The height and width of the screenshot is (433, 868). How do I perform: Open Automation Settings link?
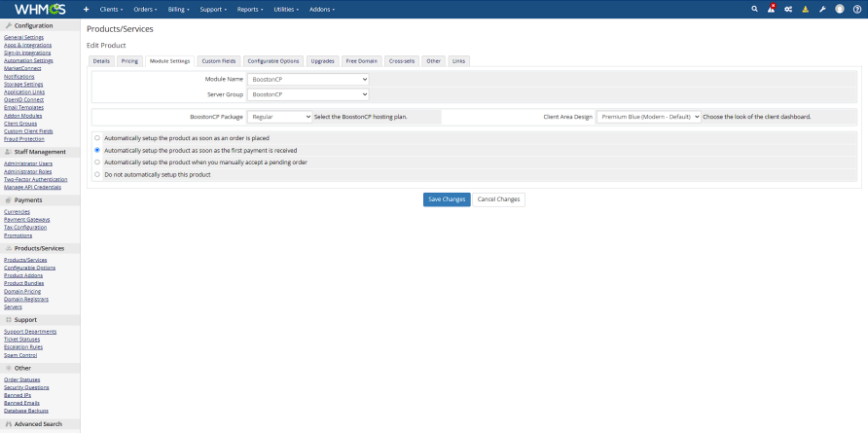[x=28, y=61]
